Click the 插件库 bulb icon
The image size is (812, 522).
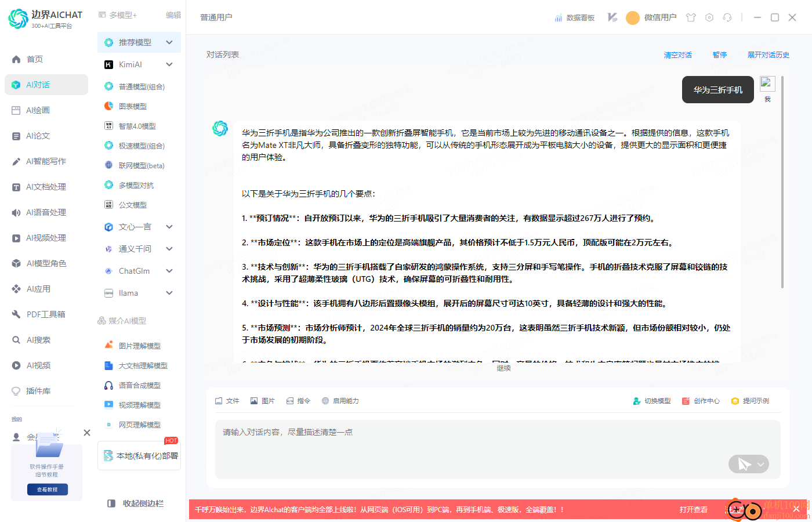click(16, 391)
